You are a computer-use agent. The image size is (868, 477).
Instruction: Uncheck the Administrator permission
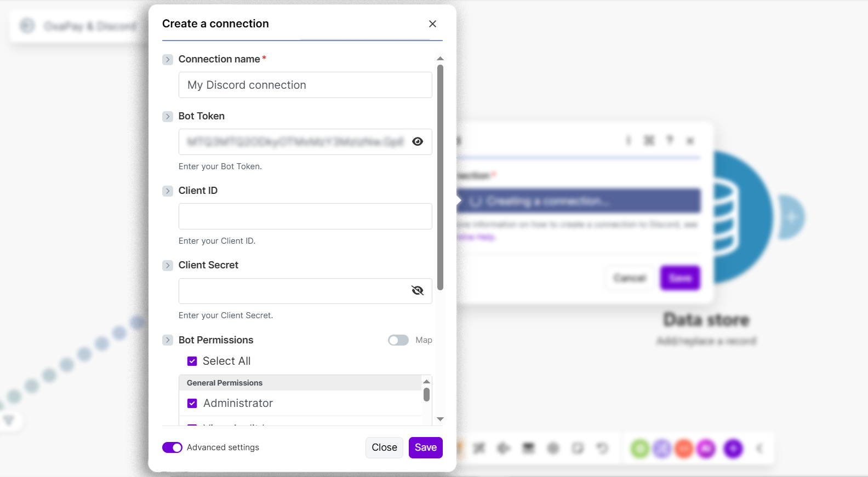click(192, 404)
